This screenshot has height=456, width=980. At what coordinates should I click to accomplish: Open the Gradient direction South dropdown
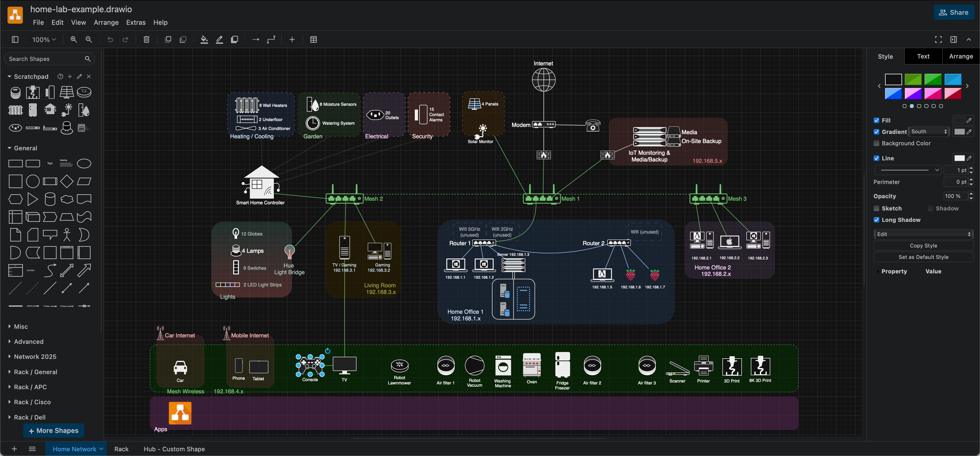click(x=929, y=132)
